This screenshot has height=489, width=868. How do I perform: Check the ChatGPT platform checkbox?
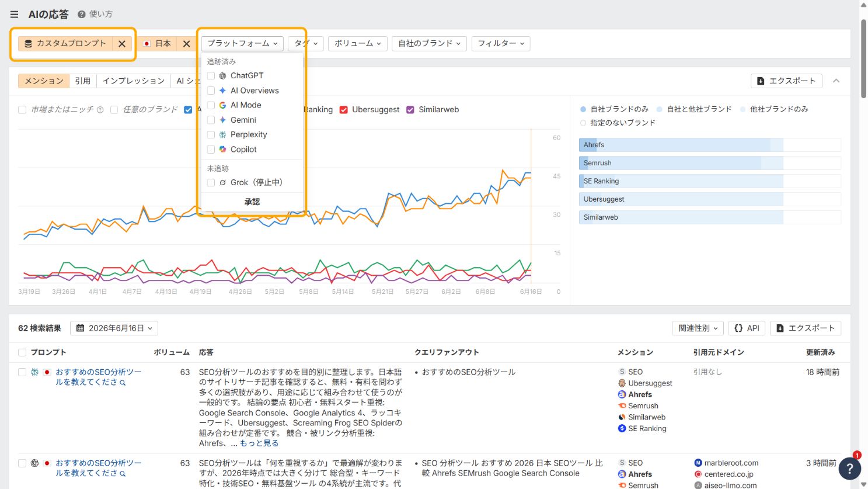[x=211, y=76]
